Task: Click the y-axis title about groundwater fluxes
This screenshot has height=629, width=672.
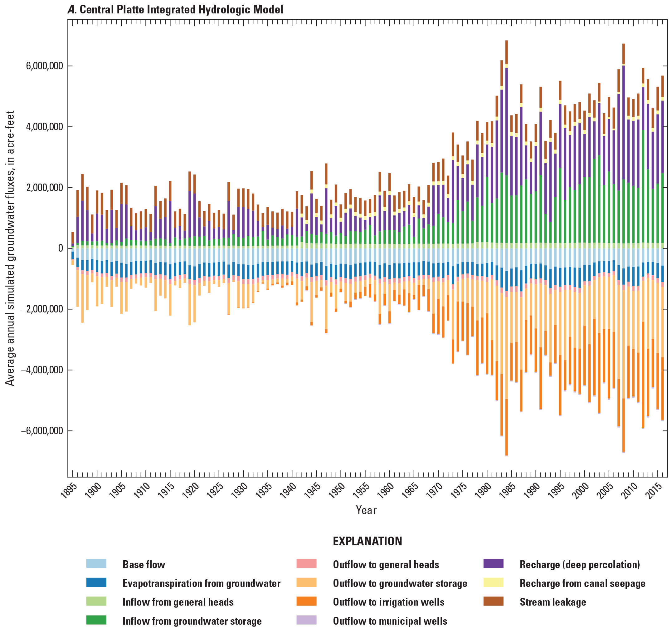Action: point(10,248)
